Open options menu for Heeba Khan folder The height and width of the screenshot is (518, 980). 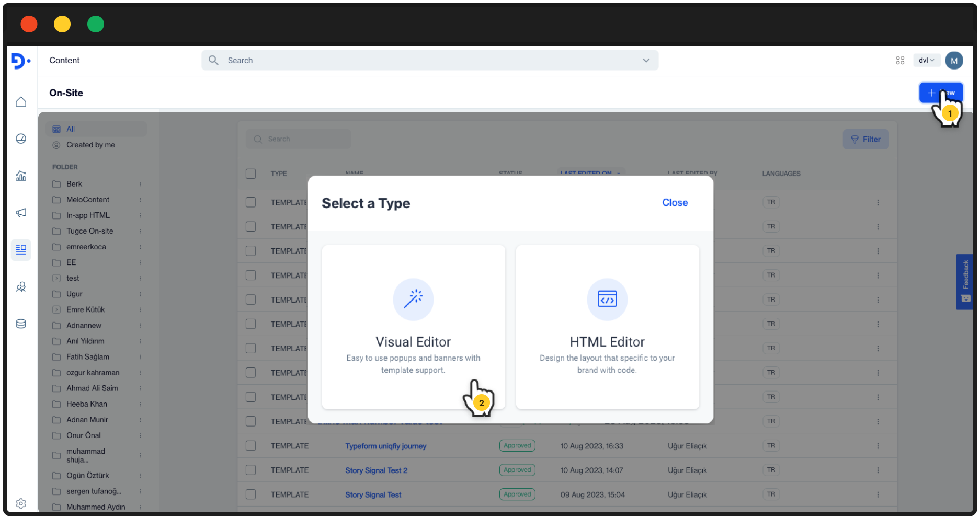point(140,404)
